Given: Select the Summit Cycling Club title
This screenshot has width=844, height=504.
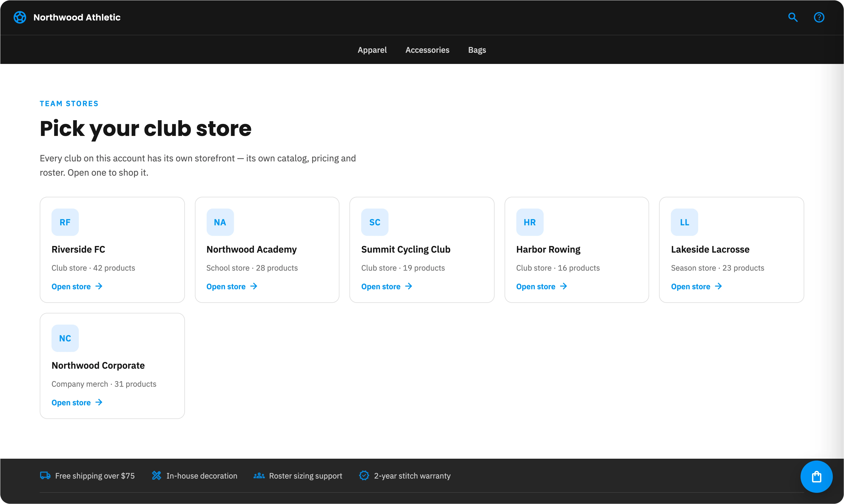Looking at the screenshot, I should coord(406,249).
